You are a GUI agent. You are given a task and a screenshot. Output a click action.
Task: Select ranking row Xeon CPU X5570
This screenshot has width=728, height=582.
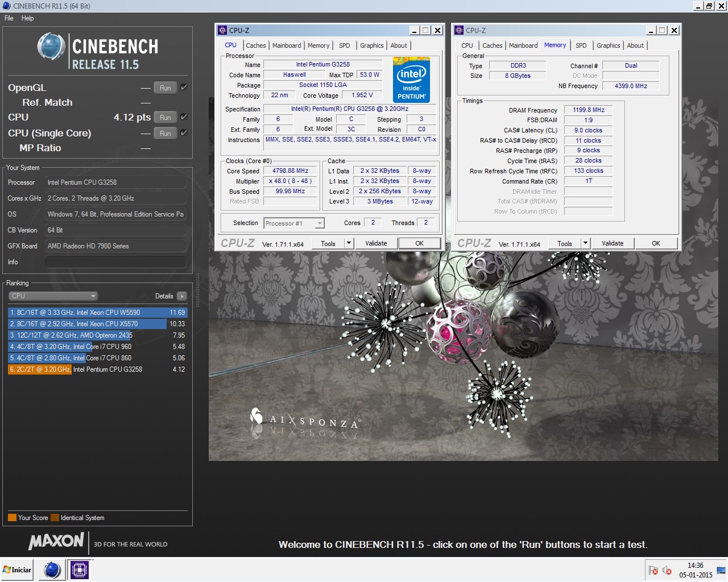pyautogui.click(x=97, y=324)
